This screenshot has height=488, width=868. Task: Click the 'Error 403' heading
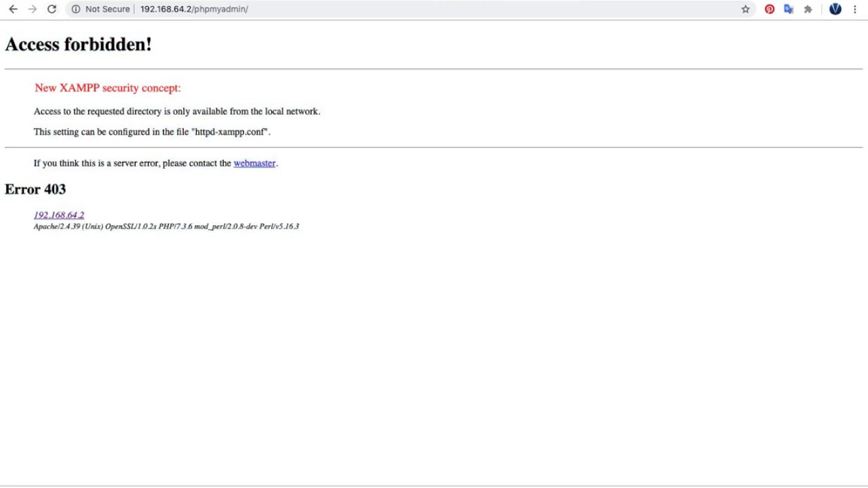35,189
